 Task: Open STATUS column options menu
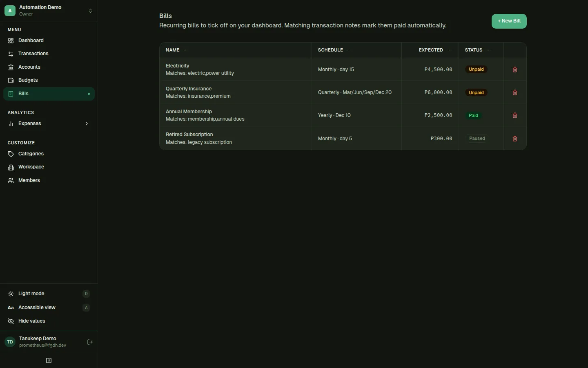click(489, 50)
